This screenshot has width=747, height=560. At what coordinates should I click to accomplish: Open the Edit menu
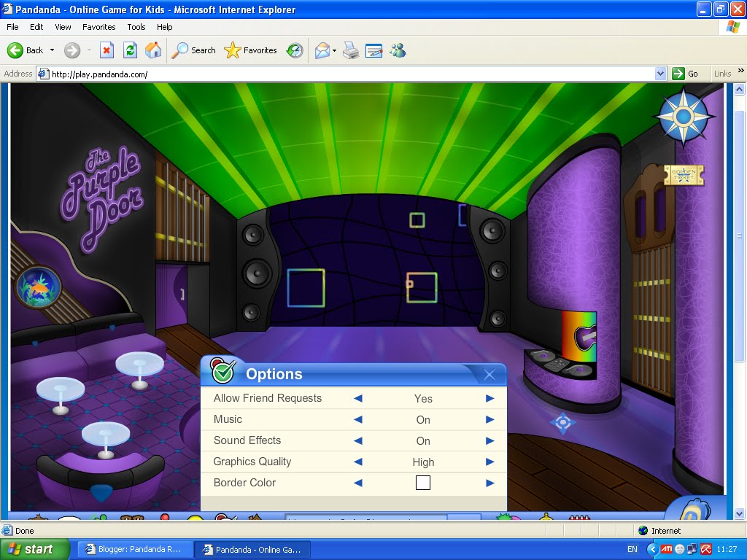[36, 27]
